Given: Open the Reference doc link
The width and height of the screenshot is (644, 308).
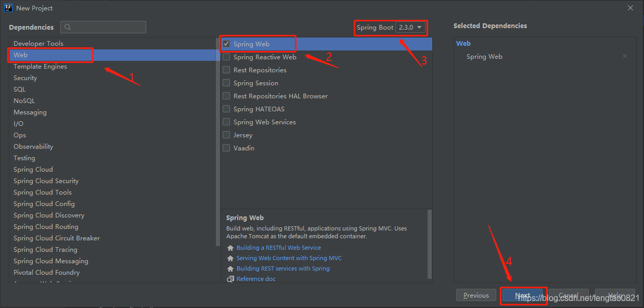Looking at the screenshot, I should coord(256,279).
